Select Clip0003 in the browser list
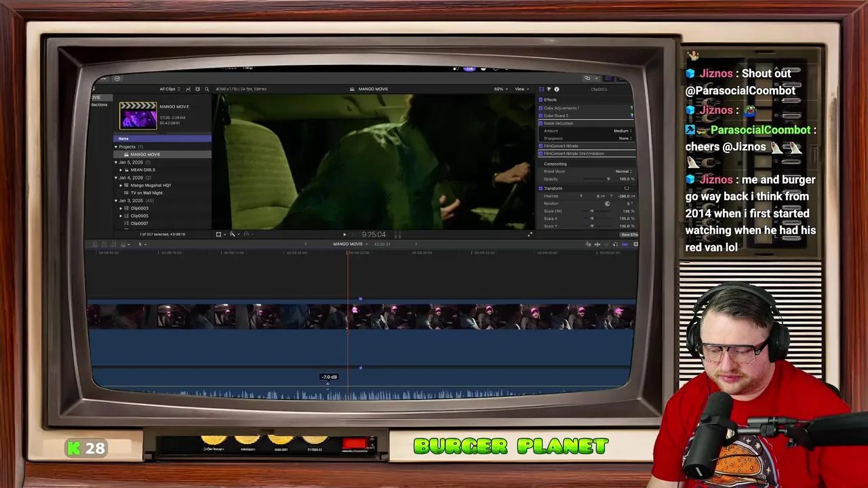This screenshot has width=868, height=488. coord(139,208)
